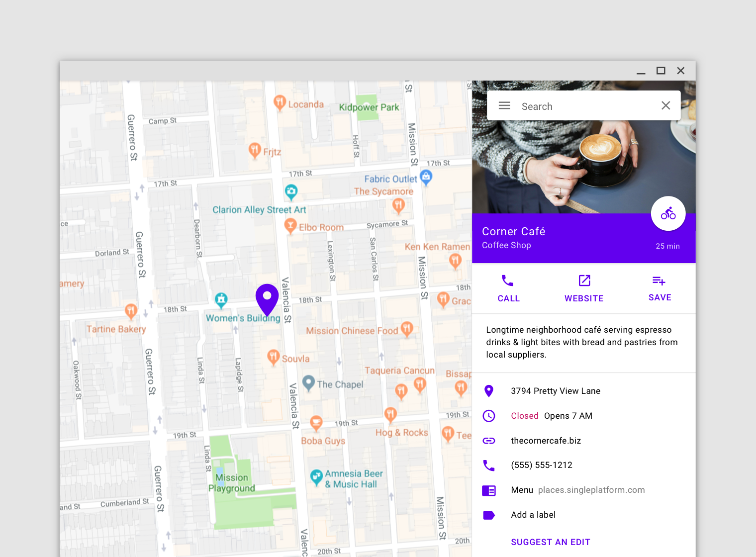Select the Sycamore restaurant marker
Viewport: 756px width, 557px height.
pyautogui.click(x=398, y=205)
